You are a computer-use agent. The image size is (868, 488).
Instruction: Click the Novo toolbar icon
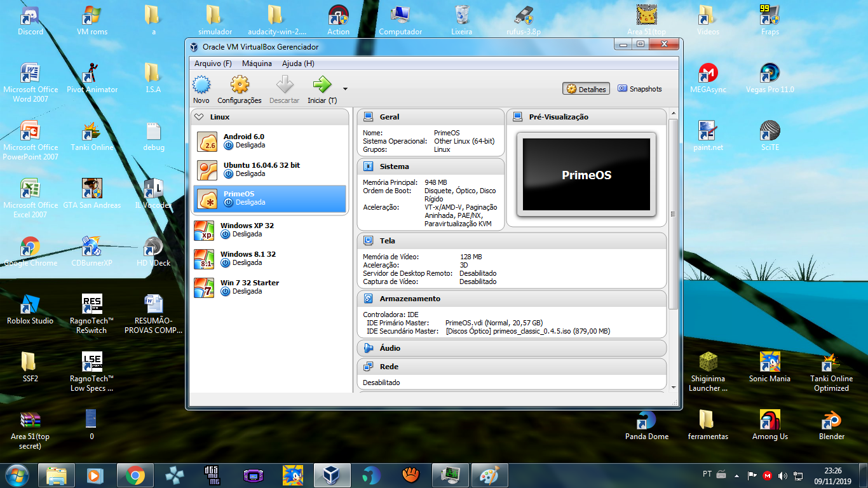point(201,90)
